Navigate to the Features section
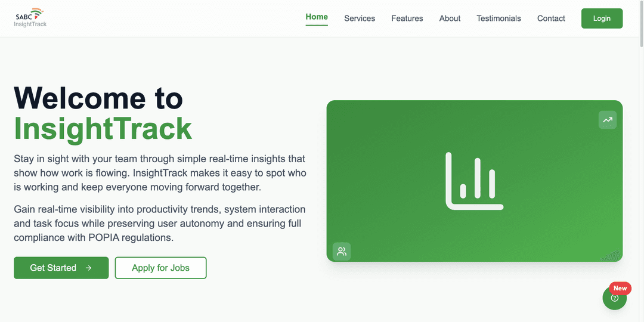Viewport: 644px width, 322px height. coord(407,18)
